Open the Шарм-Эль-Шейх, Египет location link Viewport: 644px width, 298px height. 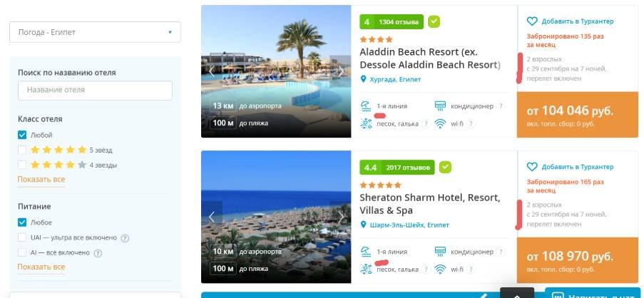(409, 225)
